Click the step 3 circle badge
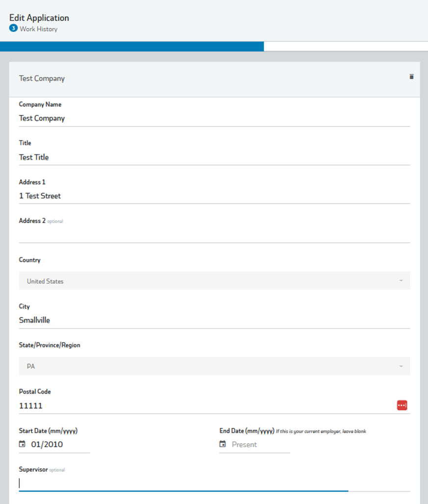Viewport: 428px width, 504px height. (x=13, y=28)
